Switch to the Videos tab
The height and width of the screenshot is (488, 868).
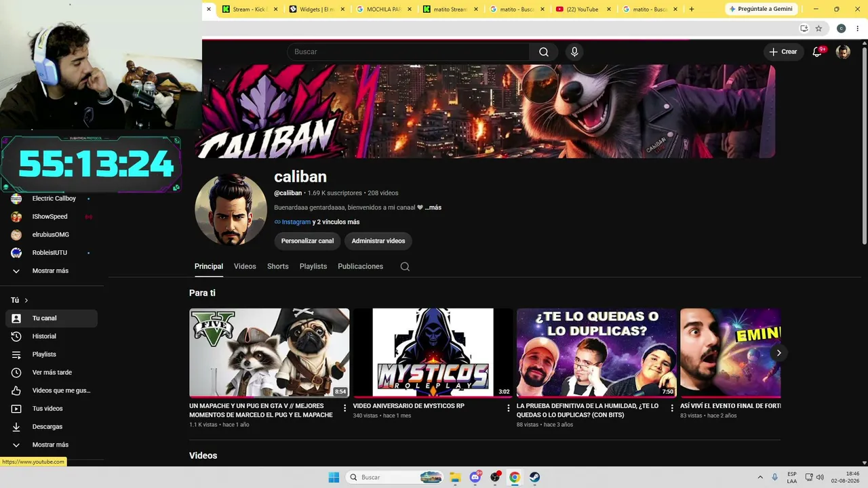point(245,266)
